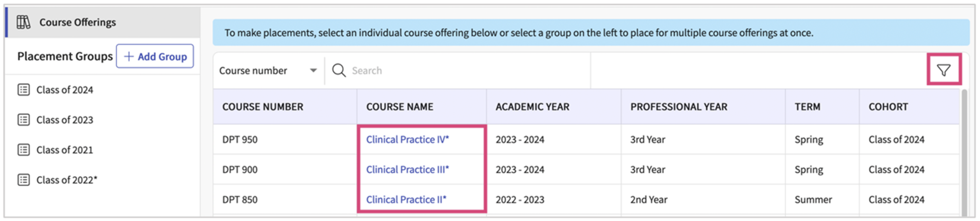The height and width of the screenshot is (221, 980).
Task: Click the Class of 2021 list icon
Action: pyautogui.click(x=24, y=150)
